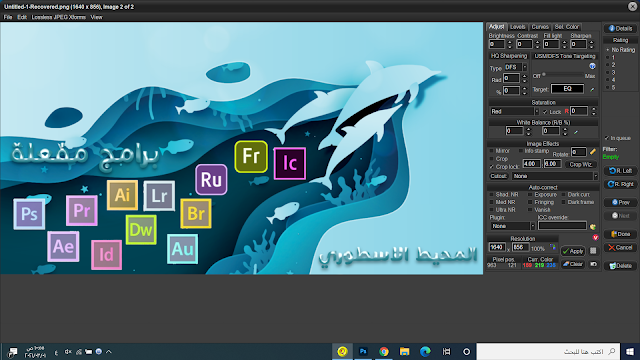This screenshot has width=640, height=360.
Task: Open the File menu
Action: pos(8,17)
